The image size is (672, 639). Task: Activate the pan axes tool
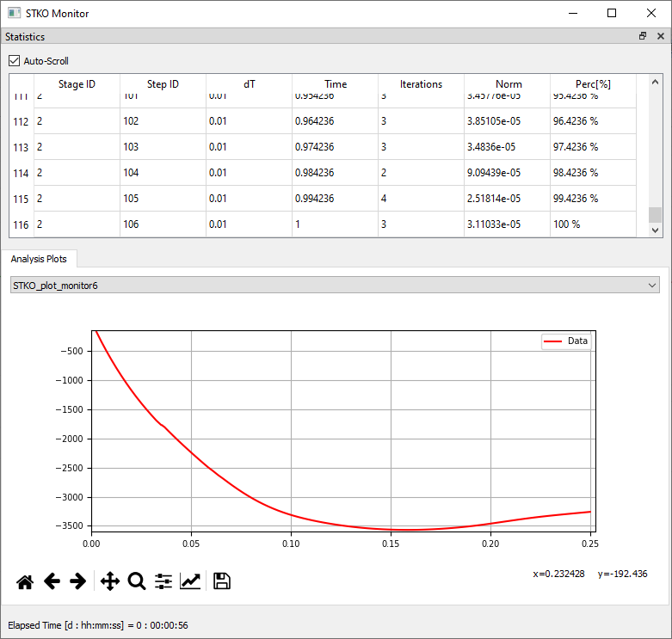[110, 581]
